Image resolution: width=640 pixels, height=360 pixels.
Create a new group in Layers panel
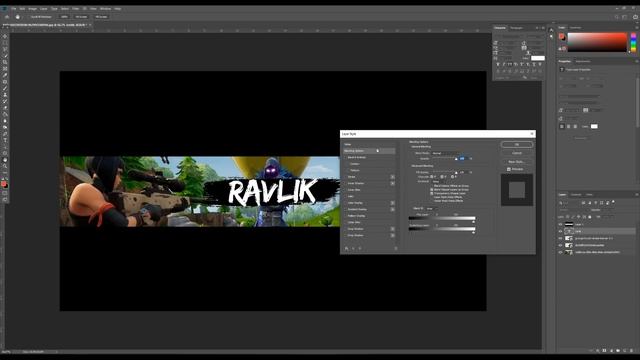point(618,350)
